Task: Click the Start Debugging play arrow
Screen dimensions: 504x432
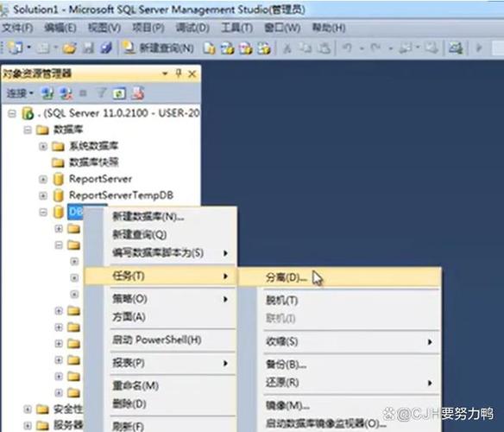Action: [479, 48]
